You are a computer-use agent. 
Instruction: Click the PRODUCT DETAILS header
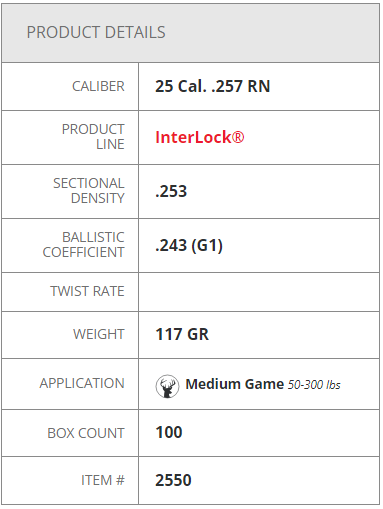click(x=96, y=32)
